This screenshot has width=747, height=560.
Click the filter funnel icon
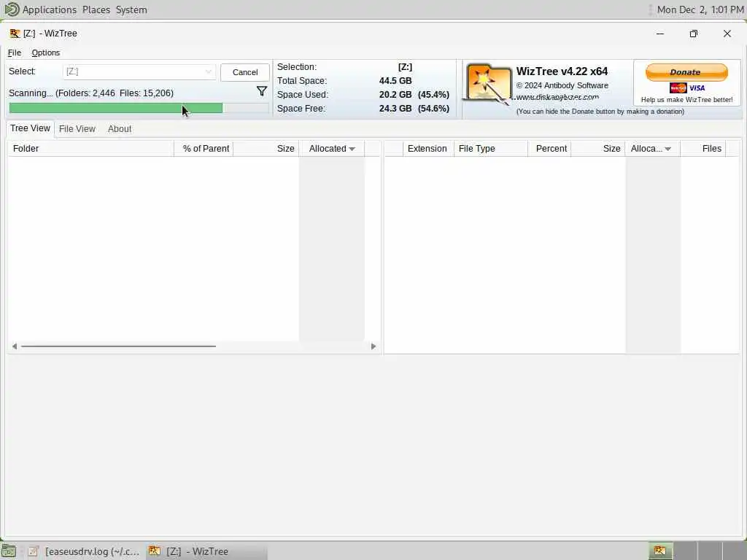coord(262,91)
